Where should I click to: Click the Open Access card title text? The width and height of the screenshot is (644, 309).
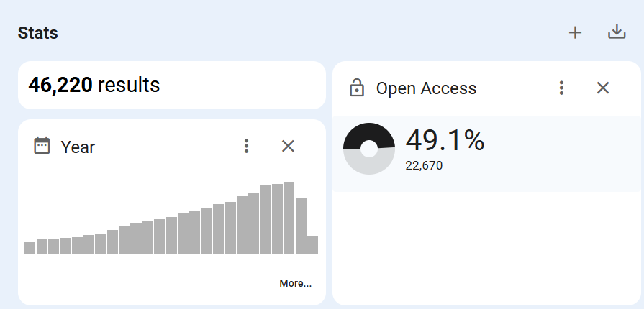[x=426, y=88]
